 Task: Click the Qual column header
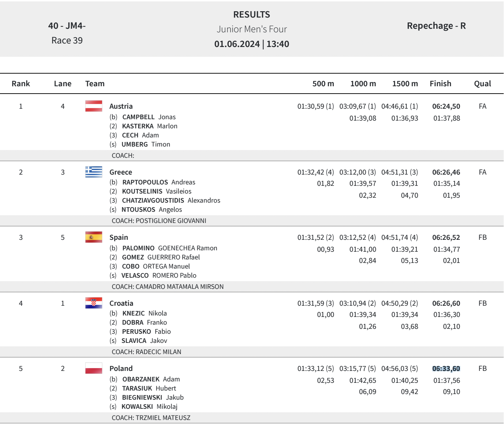(482, 83)
